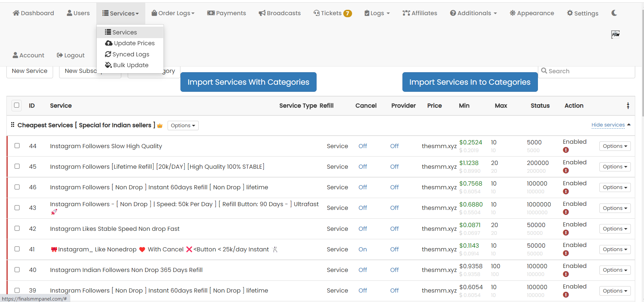Select checkbox for service 40
The width and height of the screenshot is (644, 302).
click(17, 270)
